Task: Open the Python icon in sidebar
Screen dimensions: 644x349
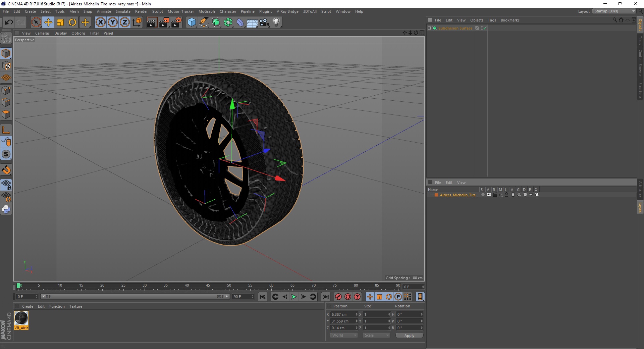Action: click(6, 209)
